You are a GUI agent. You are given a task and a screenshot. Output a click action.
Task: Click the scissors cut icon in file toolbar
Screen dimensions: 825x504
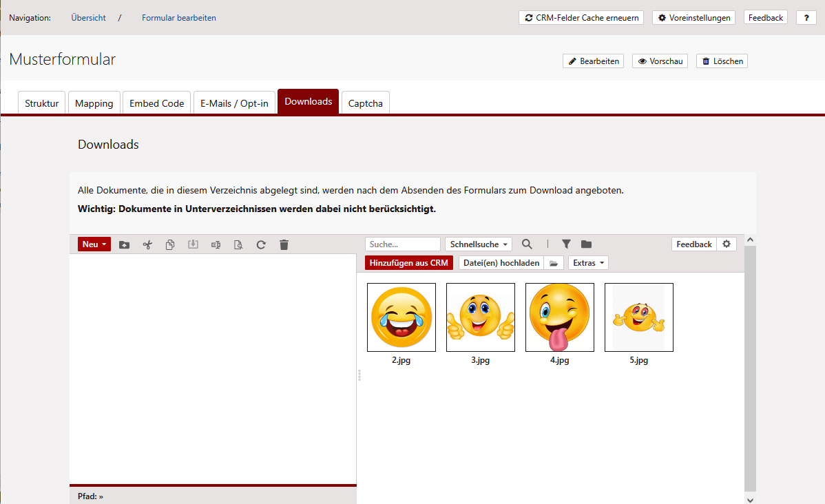pos(147,244)
